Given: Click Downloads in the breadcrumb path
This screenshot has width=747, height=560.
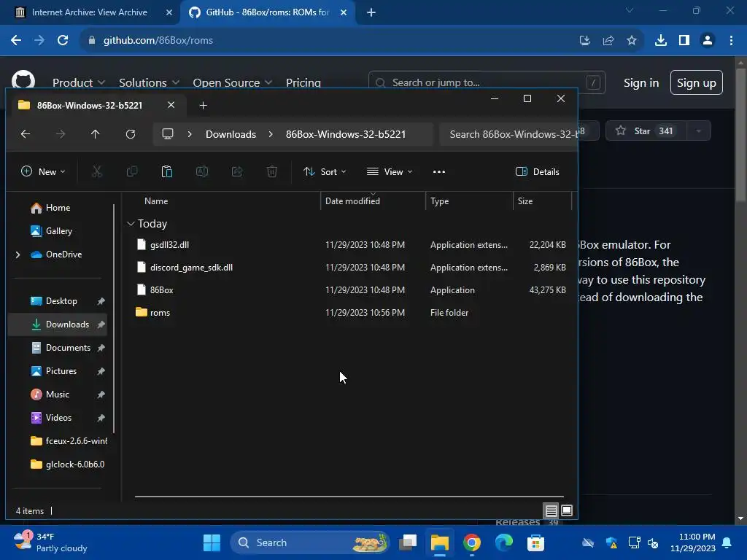Looking at the screenshot, I should coord(231,134).
